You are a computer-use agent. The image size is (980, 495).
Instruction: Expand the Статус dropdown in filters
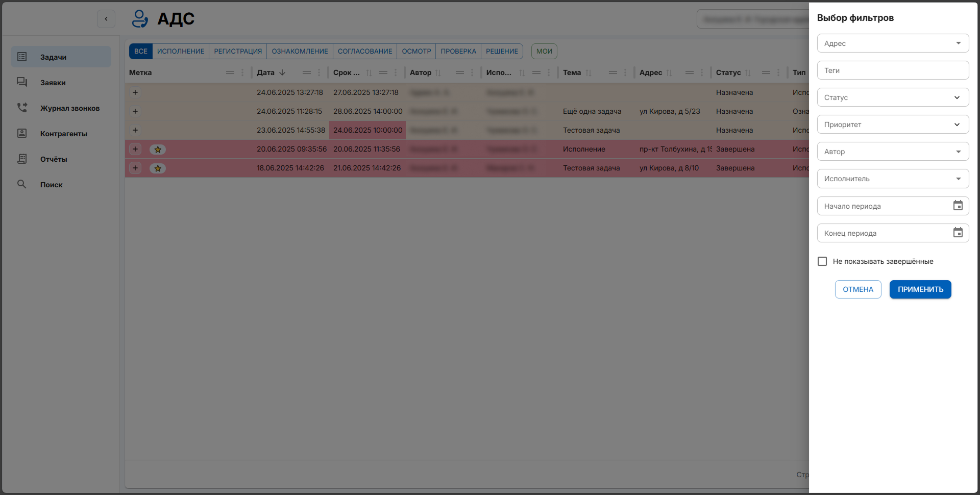click(x=893, y=97)
